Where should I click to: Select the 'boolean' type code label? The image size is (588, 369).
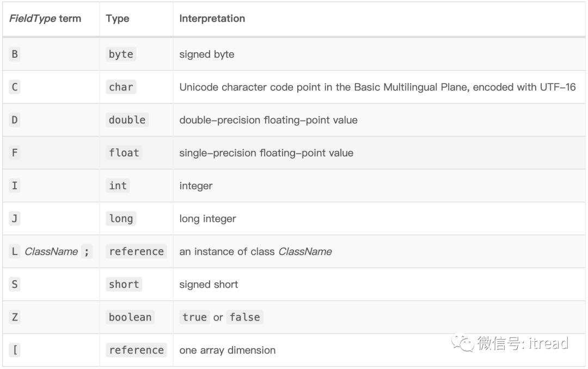click(130, 317)
